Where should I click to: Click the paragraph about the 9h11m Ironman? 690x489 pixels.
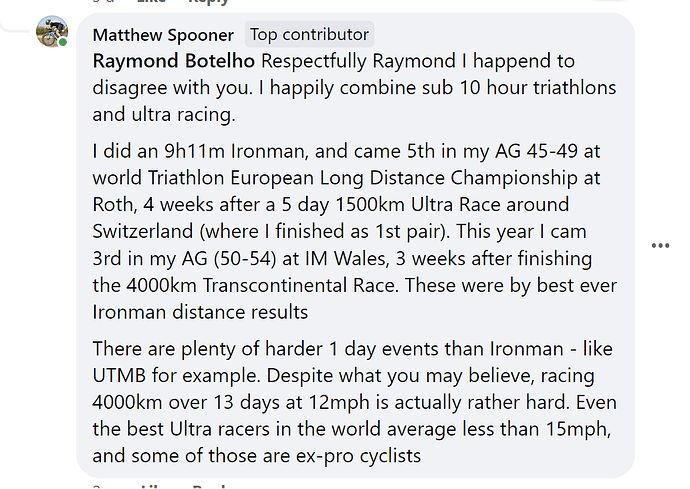[355, 232]
